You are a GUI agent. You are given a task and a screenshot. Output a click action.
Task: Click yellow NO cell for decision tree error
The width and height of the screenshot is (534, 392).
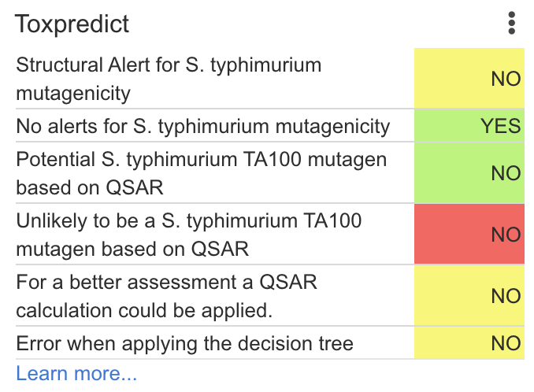point(469,343)
